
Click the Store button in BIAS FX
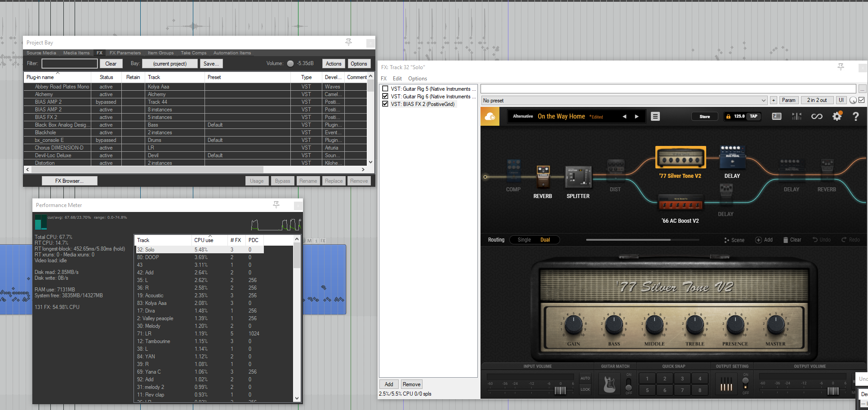[x=704, y=117]
